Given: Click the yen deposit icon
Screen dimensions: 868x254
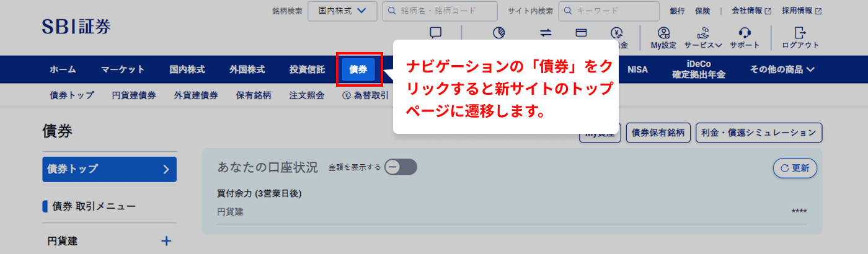Looking at the screenshot, I should pyautogui.click(x=616, y=33).
